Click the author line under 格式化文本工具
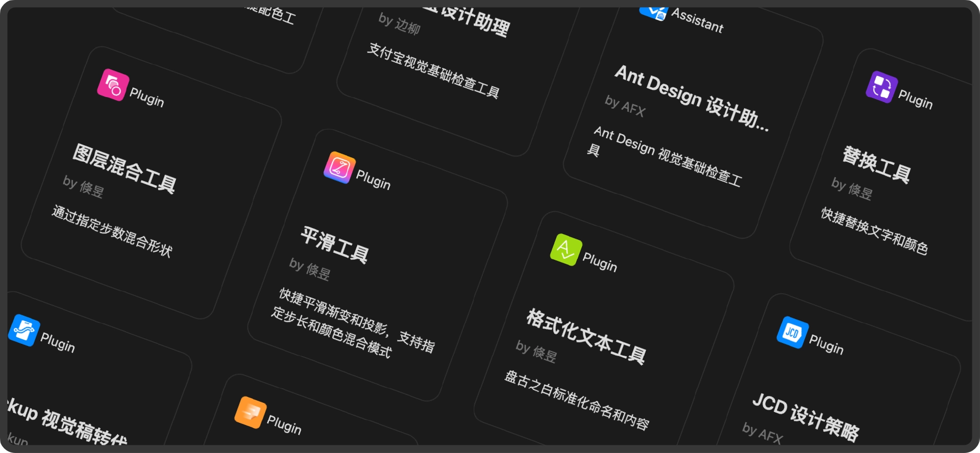This screenshot has width=980, height=453. (x=536, y=351)
